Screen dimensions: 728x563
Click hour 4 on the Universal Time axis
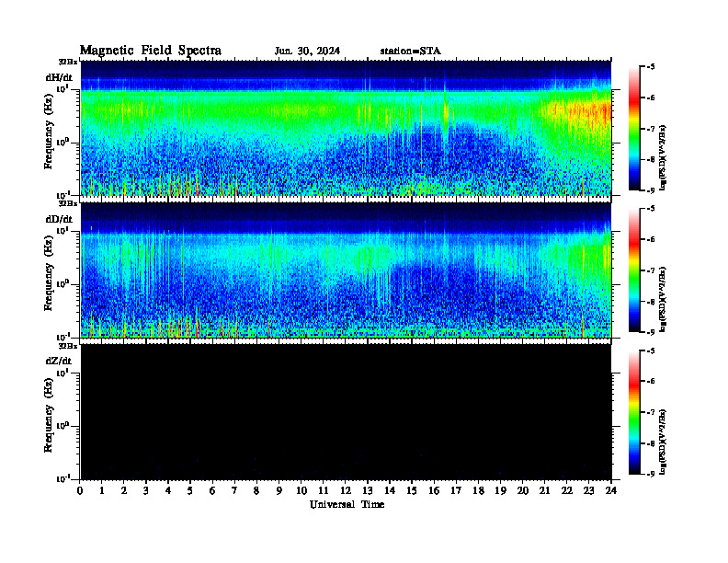click(x=168, y=491)
